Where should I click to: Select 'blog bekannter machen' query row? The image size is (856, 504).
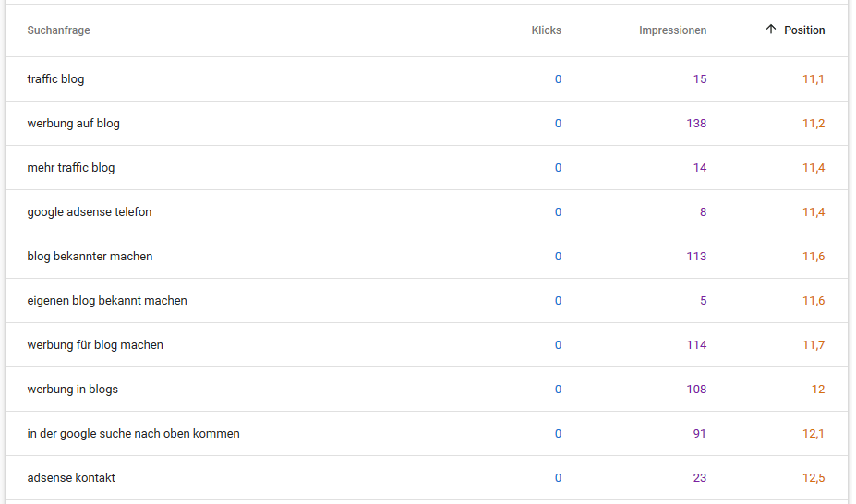(x=427, y=257)
